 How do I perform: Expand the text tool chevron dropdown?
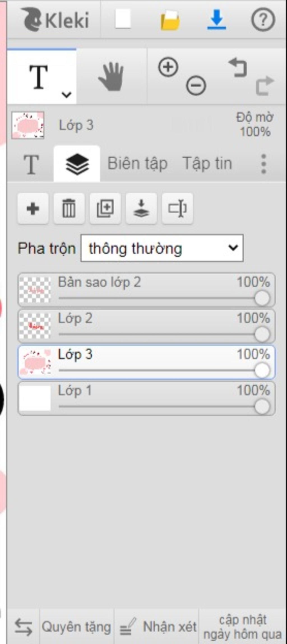point(66,95)
